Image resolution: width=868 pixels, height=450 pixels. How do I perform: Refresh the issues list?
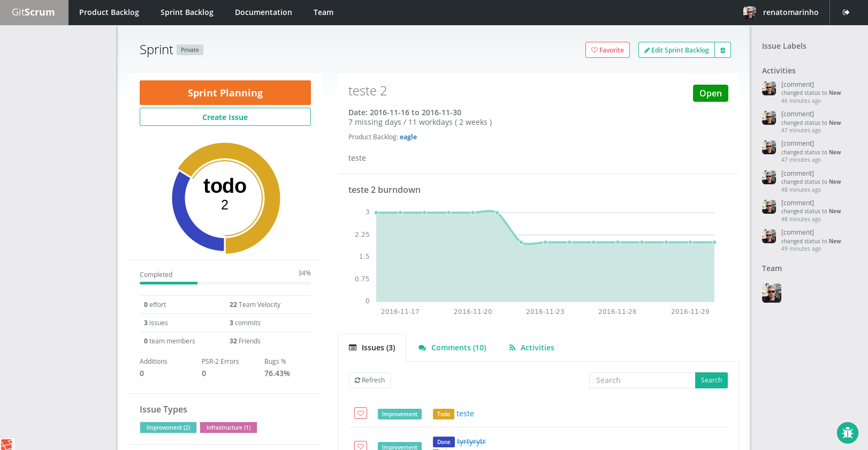(x=370, y=380)
